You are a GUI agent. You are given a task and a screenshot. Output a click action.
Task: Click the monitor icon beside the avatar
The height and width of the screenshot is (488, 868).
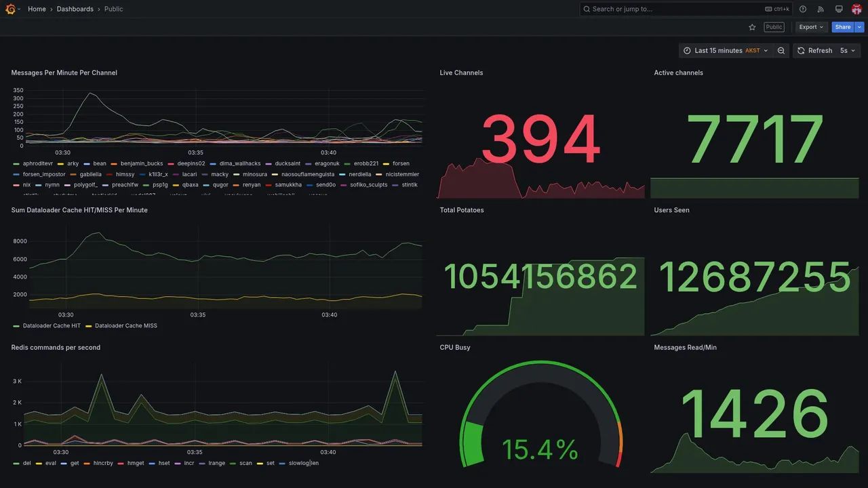839,9
